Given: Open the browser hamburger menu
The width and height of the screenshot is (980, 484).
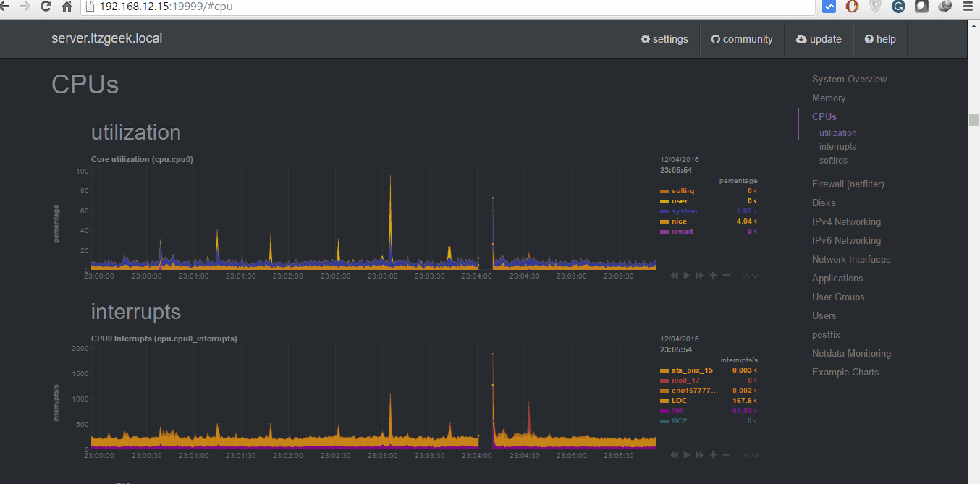Looking at the screenshot, I should tap(968, 7).
